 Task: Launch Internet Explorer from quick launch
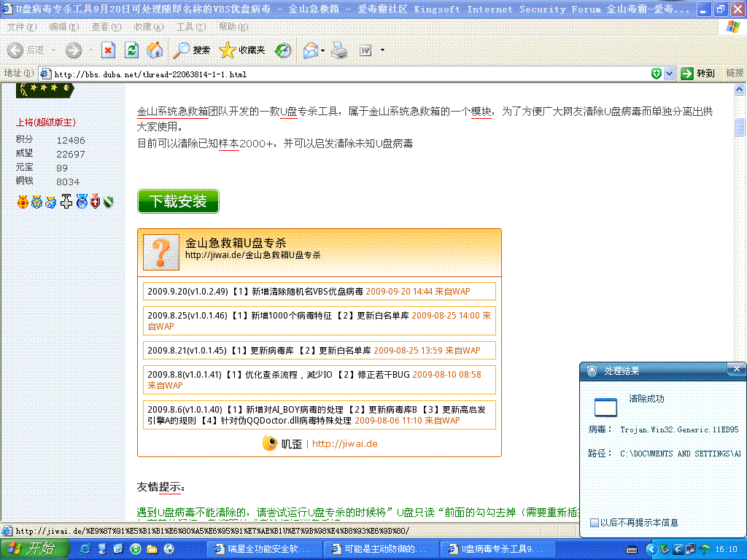pyautogui.click(x=85, y=549)
